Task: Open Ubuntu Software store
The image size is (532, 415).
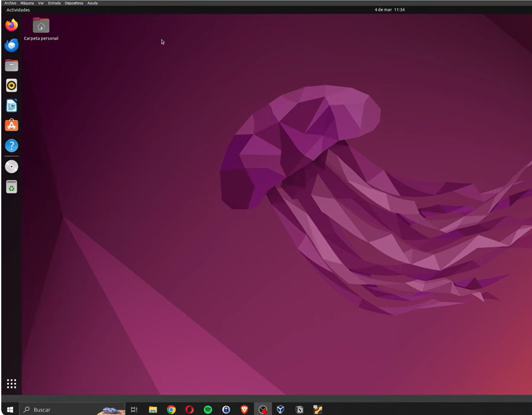Action: pos(12,125)
